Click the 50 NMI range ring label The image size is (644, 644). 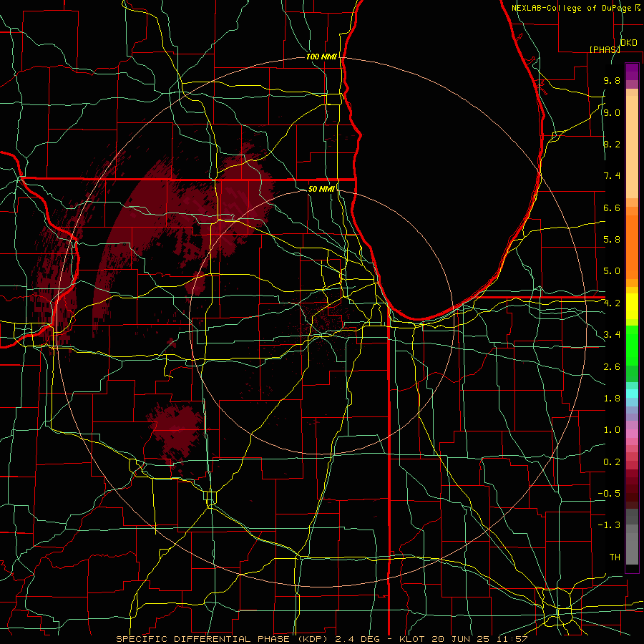321,189
